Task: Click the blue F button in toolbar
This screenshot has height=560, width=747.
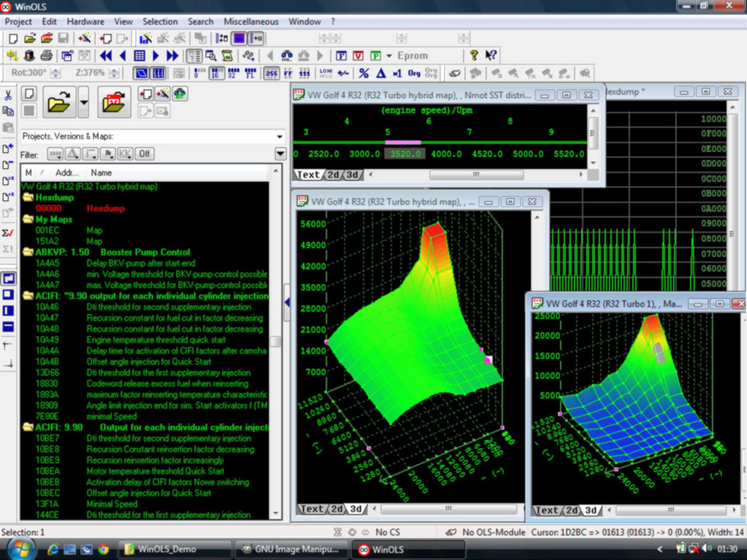Action: click(341, 55)
